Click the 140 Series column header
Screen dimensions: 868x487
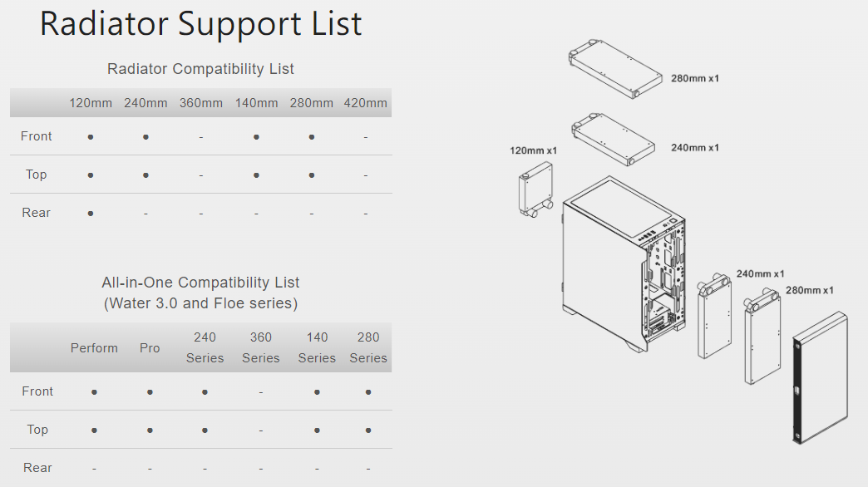[x=317, y=347]
